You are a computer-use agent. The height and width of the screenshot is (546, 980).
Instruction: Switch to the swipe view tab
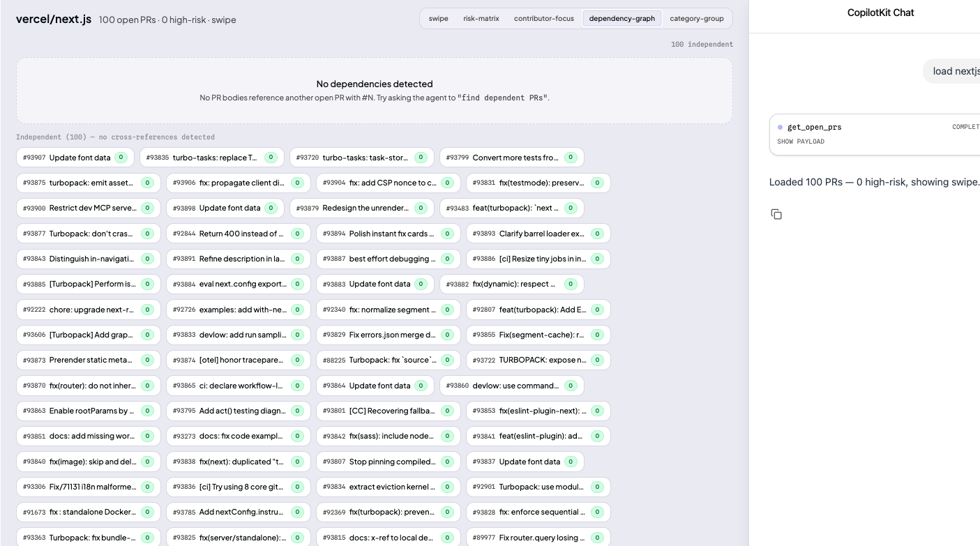click(439, 19)
